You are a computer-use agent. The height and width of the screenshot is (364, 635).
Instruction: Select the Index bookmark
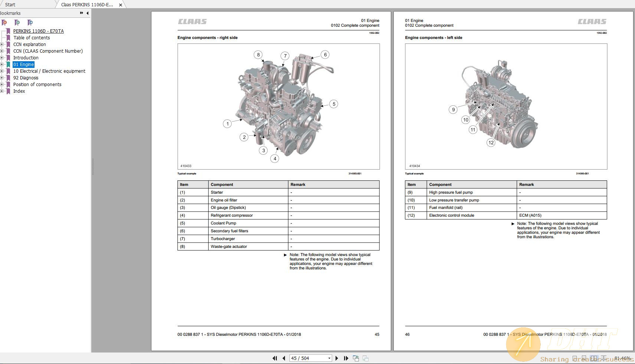19,91
